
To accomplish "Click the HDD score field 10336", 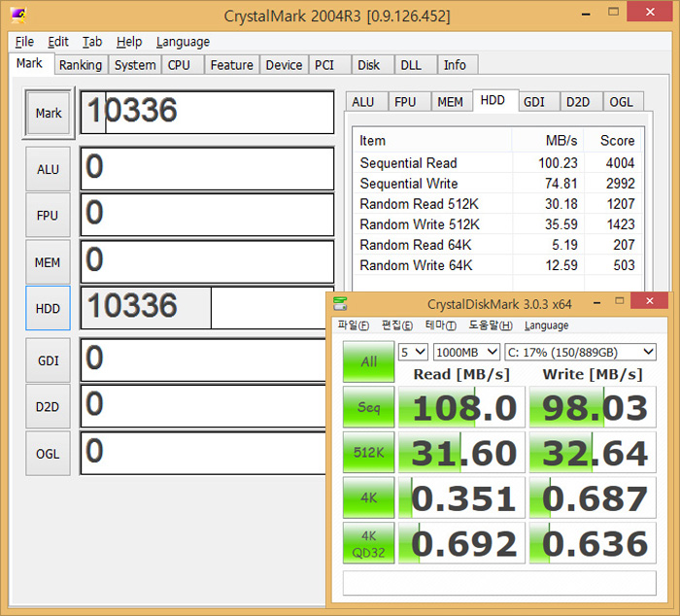I will 203,308.
